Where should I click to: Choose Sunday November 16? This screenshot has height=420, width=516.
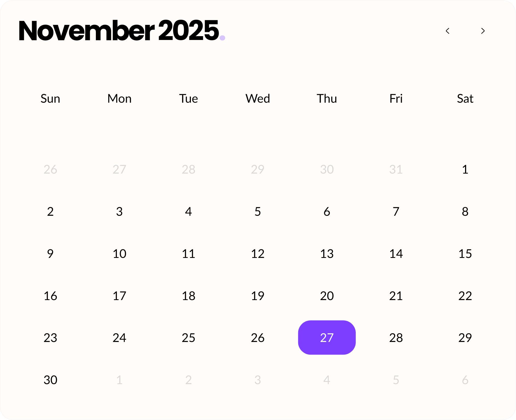pyautogui.click(x=50, y=296)
